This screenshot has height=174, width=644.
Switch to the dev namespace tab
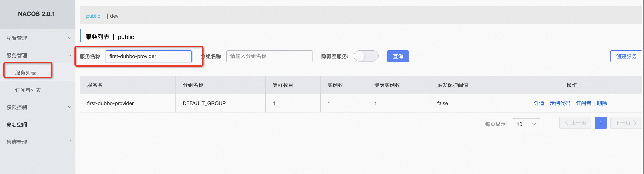click(114, 16)
